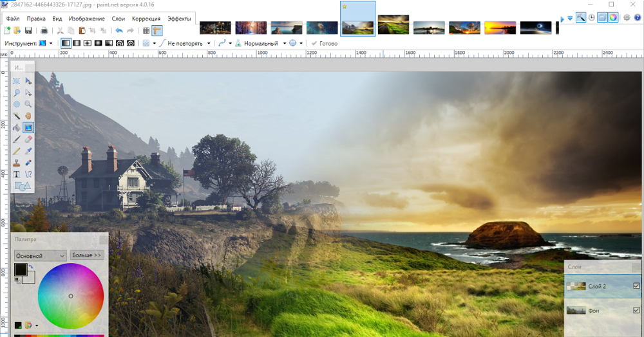The width and height of the screenshot is (644, 337).
Task: Choose the Diamond gradient type
Action: 88,43
